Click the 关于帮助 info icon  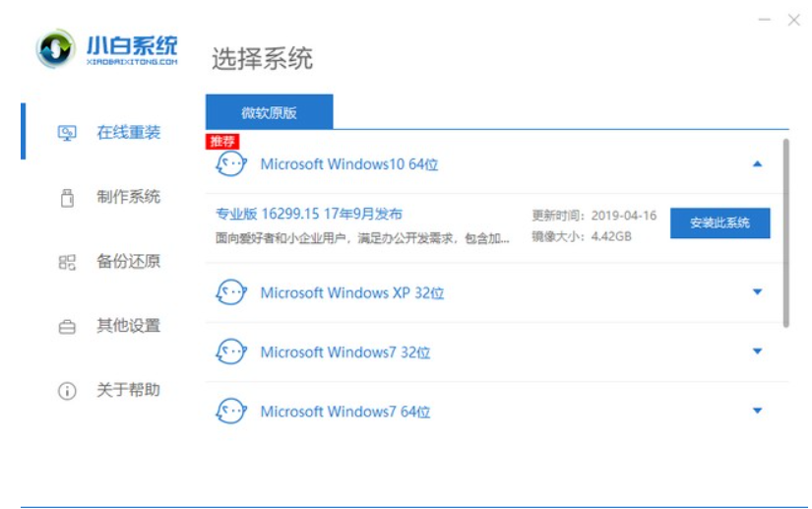[x=67, y=391]
